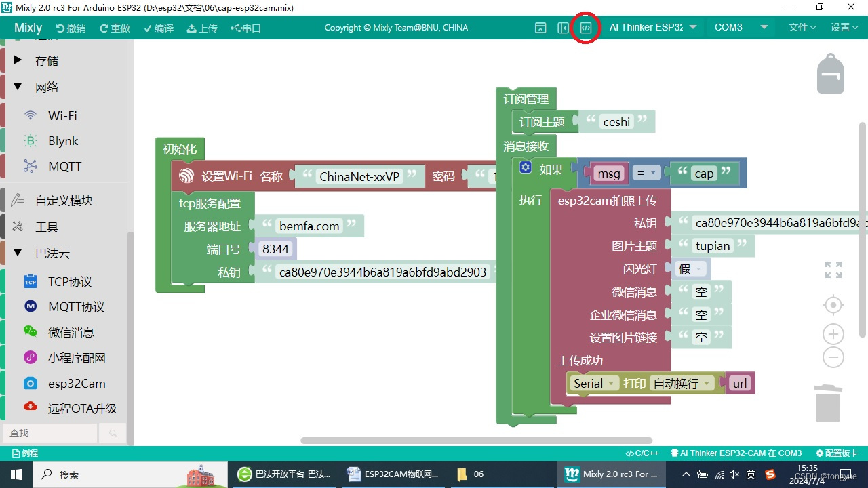This screenshot has width=868, height=488.
Task: Click the code view icon in the header
Action: tap(586, 28)
